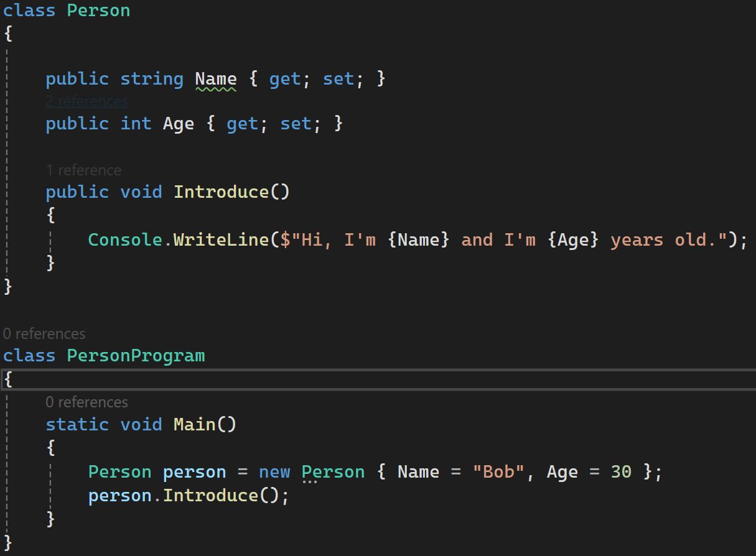The width and height of the screenshot is (756, 556).
Task: Click "0 references" CodeLens above class PersonProgram
Action: coord(44,334)
